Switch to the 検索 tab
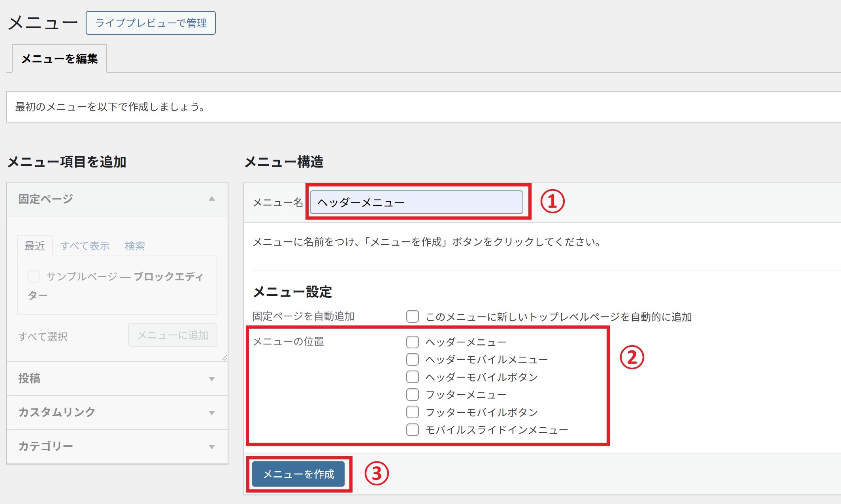 pyautogui.click(x=135, y=246)
